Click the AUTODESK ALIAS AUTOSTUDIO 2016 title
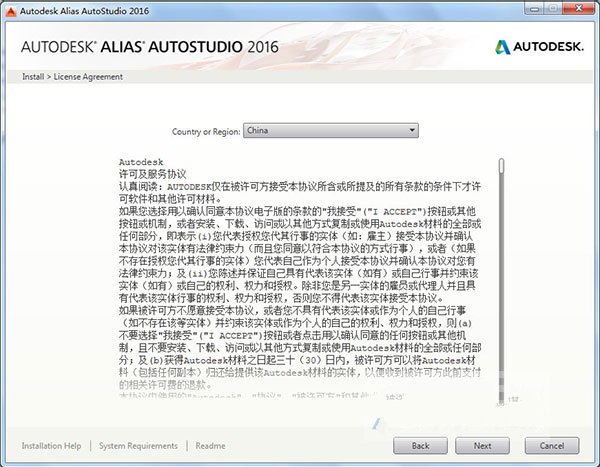 [150, 47]
